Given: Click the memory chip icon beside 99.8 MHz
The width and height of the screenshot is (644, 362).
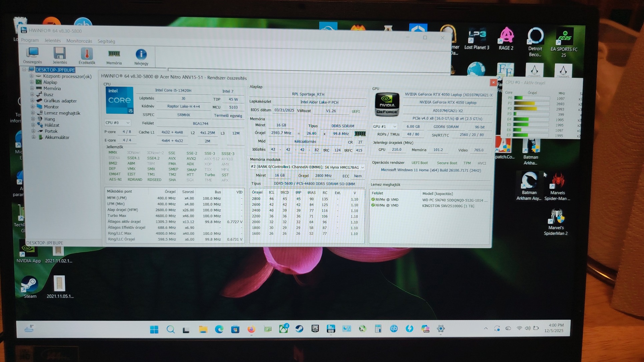Looking at the screenshot, I should click(x=360, y=134).
